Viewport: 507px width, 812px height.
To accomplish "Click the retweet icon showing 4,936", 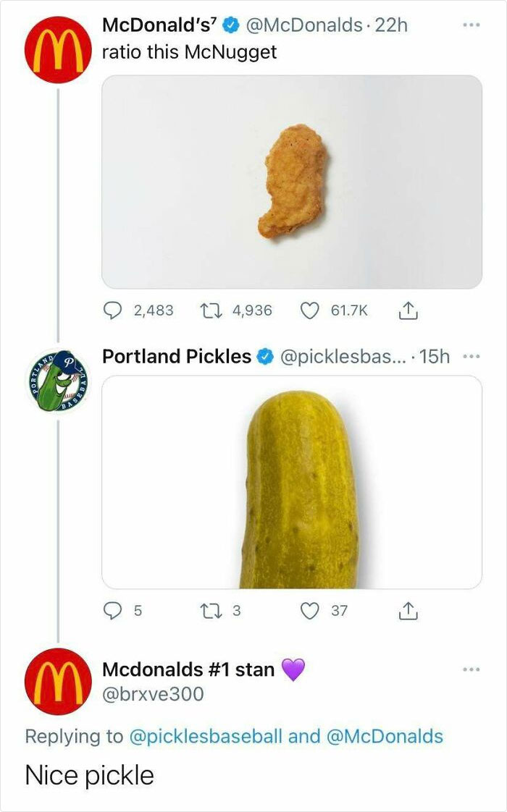I will (x=211, y=310).
